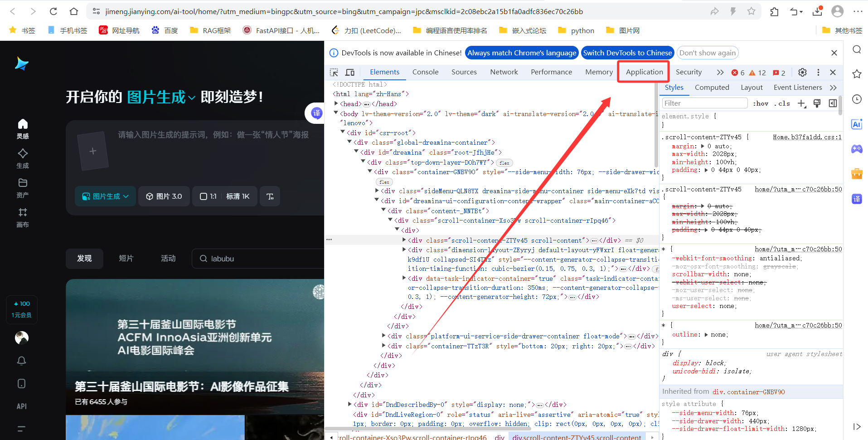Open notifications bell in sidebar
868x440 pixels.
click(x=21, y=361)
